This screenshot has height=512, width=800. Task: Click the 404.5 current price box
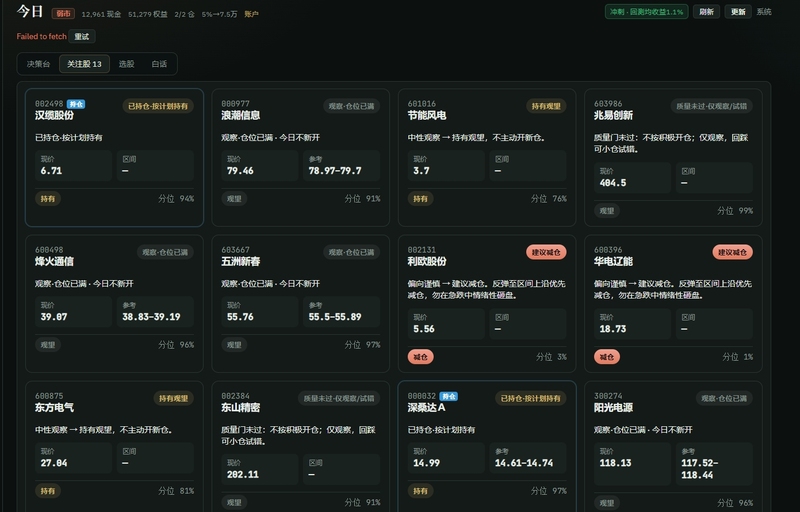pyautogui.click(x=632, y=177)
